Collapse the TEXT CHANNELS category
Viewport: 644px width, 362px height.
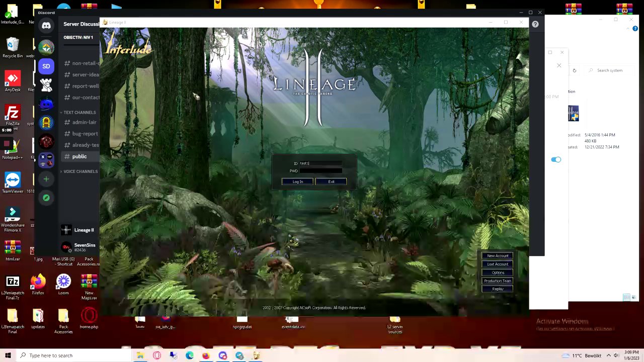[x=78, y=113]
